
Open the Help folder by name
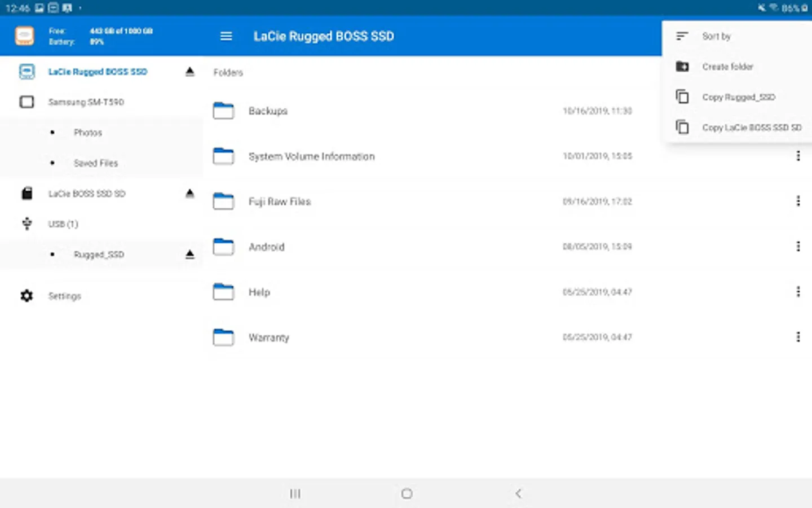(259, 292)
